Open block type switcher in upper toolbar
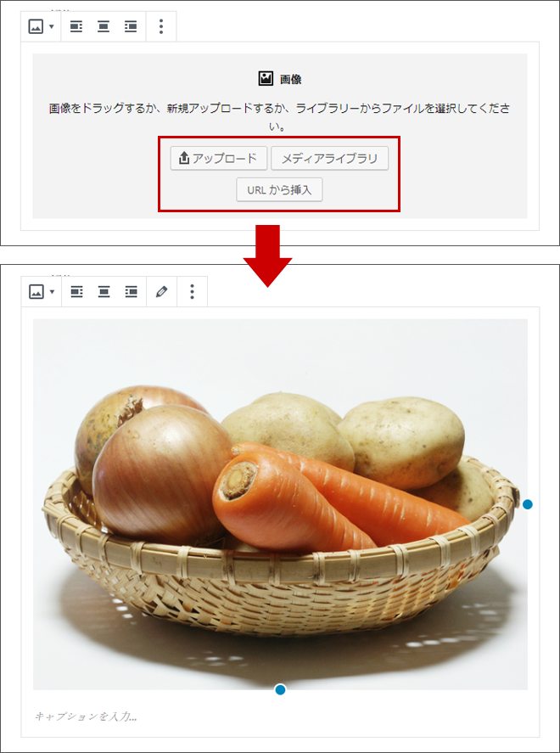560x753 pixels. point(41,26)
